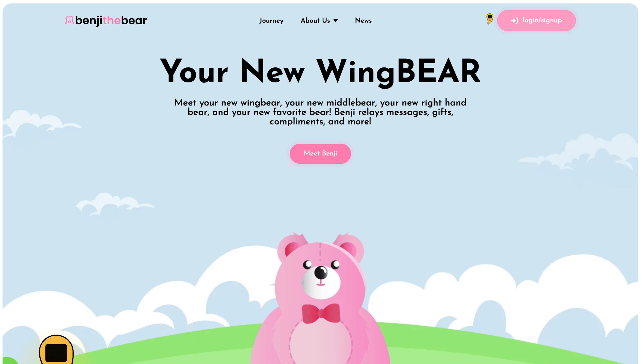Screen dimensions: 643x364
Task: Click the pink bear logo icon
Action: [69, 21]
